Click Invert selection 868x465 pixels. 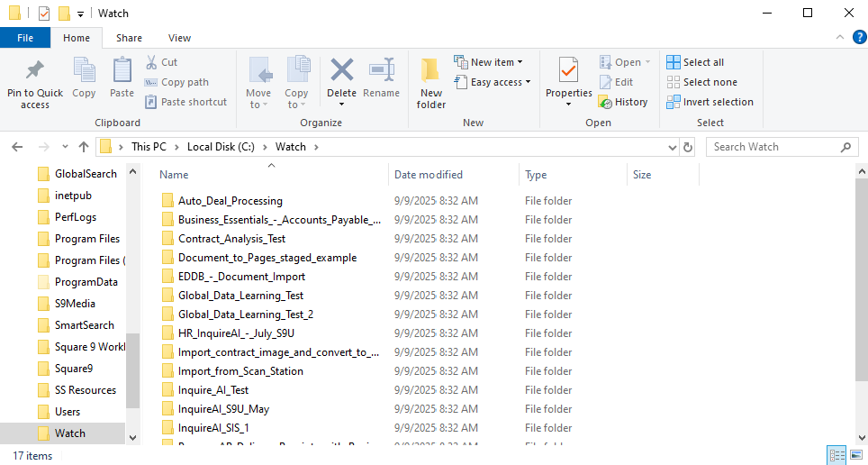pos(710,102)
